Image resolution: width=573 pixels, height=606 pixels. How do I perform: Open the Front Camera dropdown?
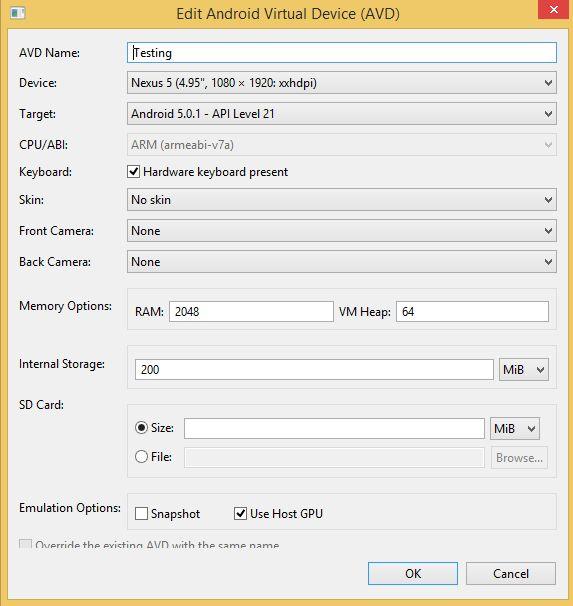point(342,231)
